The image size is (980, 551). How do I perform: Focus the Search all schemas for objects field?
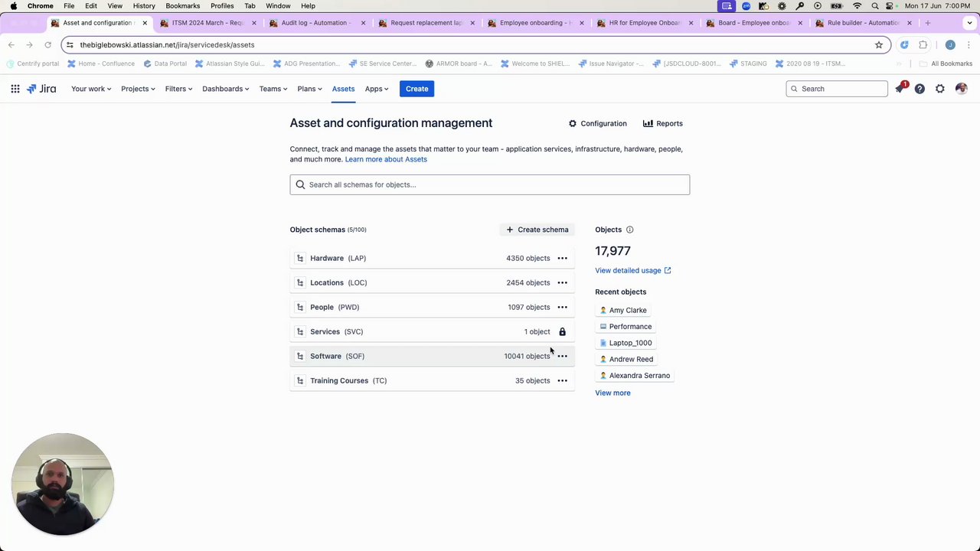[x=489, y=184]
